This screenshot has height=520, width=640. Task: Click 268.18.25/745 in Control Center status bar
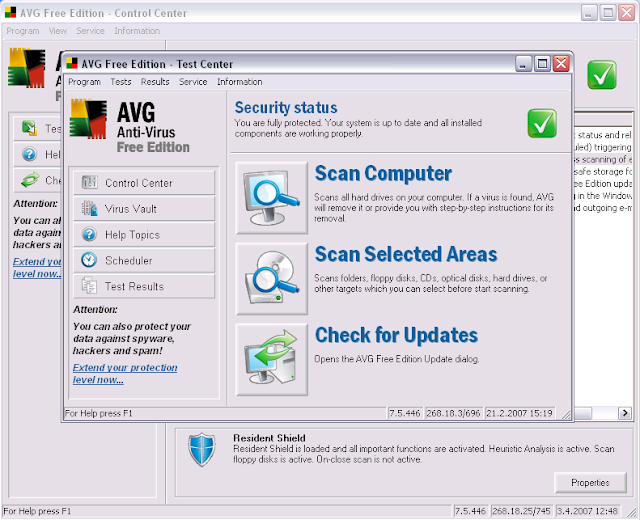[x=521, y=511]
